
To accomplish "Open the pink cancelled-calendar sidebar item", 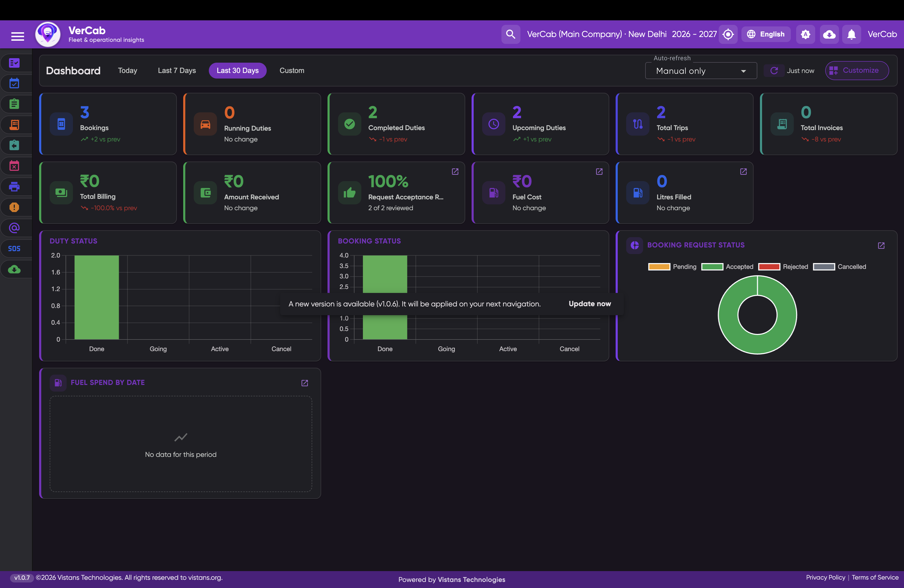I will [15, 166].
